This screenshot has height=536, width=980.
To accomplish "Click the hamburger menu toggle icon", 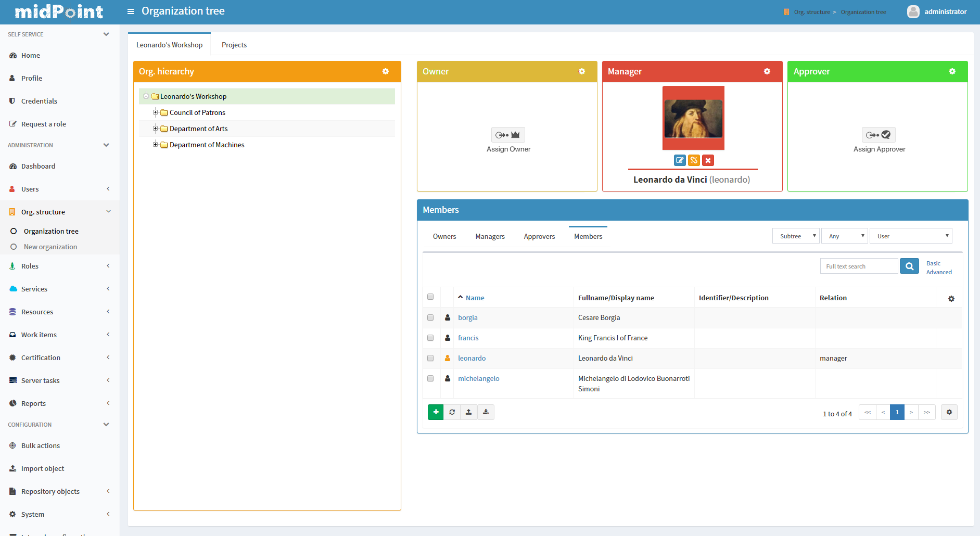I will (x=131, y=11).
